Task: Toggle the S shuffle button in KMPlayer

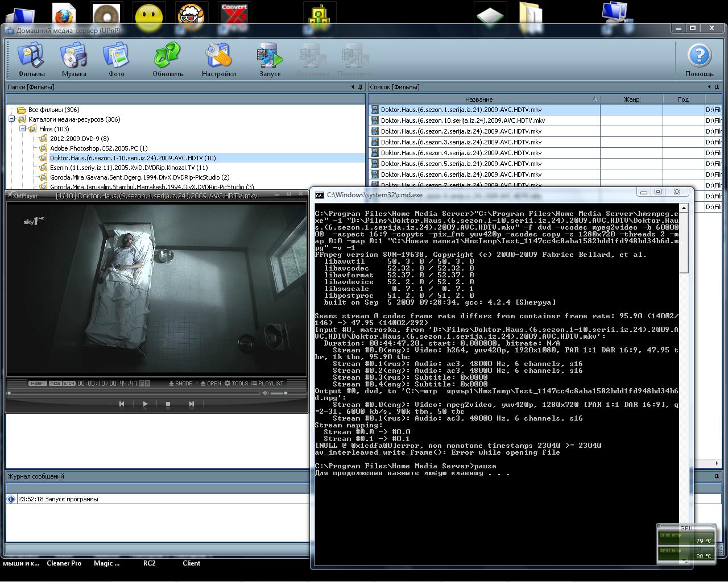Action: point(148,384)
